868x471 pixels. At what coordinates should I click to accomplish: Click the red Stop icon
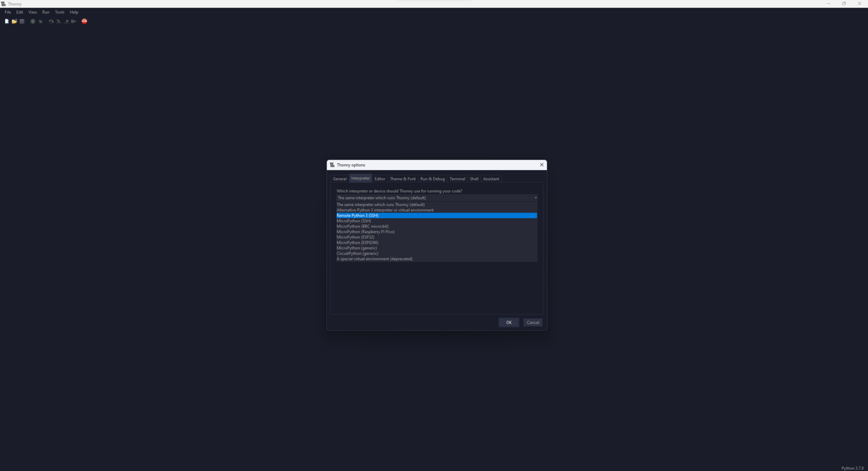click(85, 22)
